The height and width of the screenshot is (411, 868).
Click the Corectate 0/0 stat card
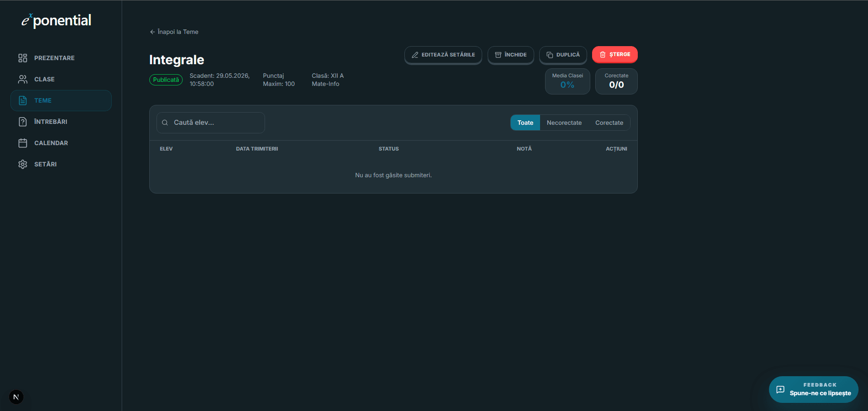616,81
